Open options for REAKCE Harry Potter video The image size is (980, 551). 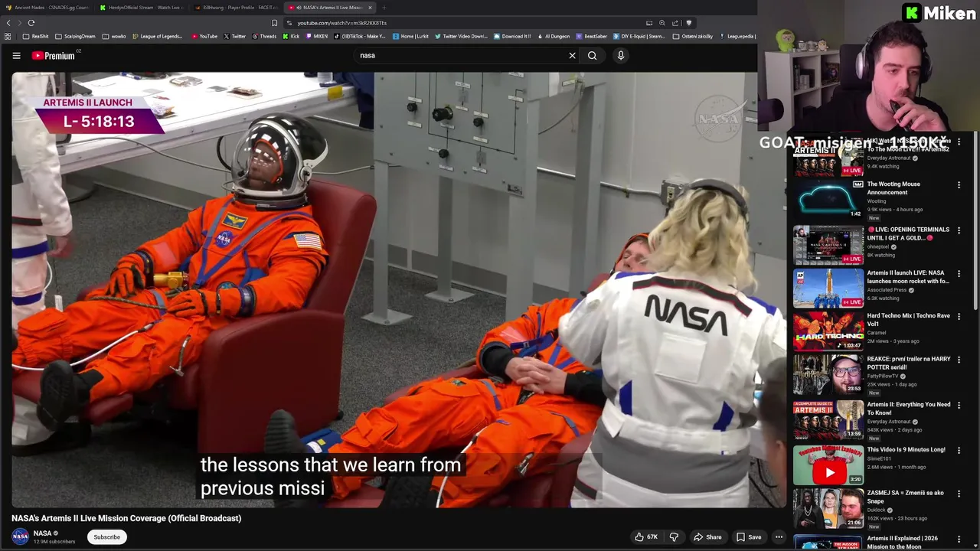(x=959, y=360)
